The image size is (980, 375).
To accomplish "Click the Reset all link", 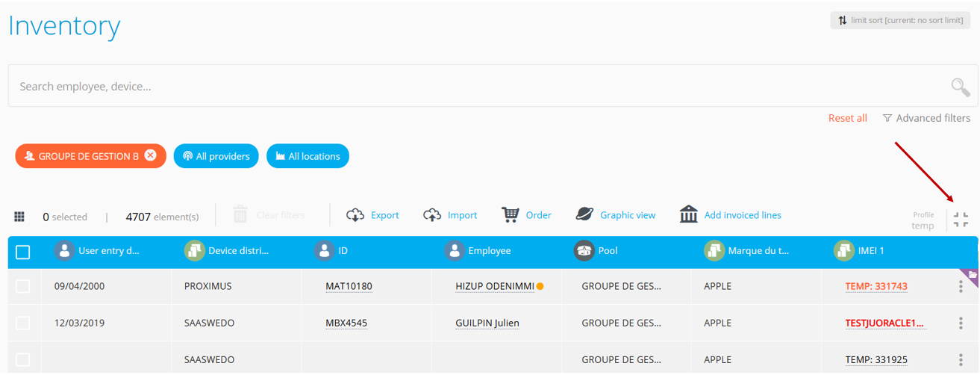I will click(x=847, y=118).
